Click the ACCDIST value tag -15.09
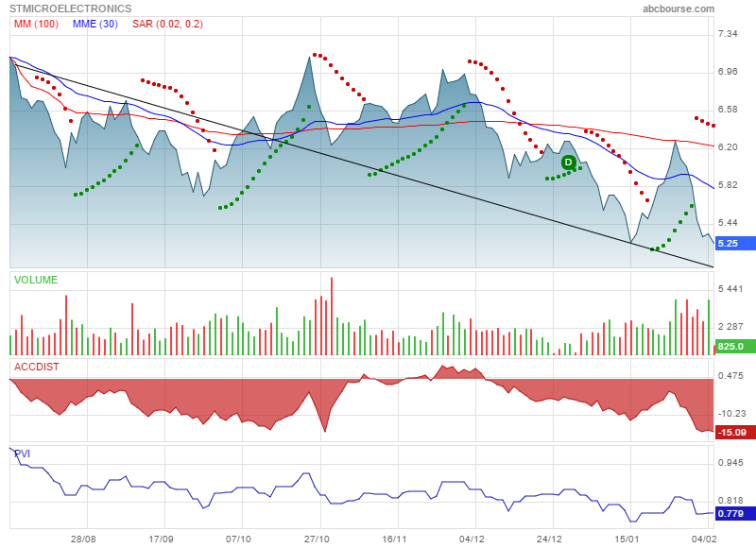This screenshot has width=756, height=548. (735, 432)
